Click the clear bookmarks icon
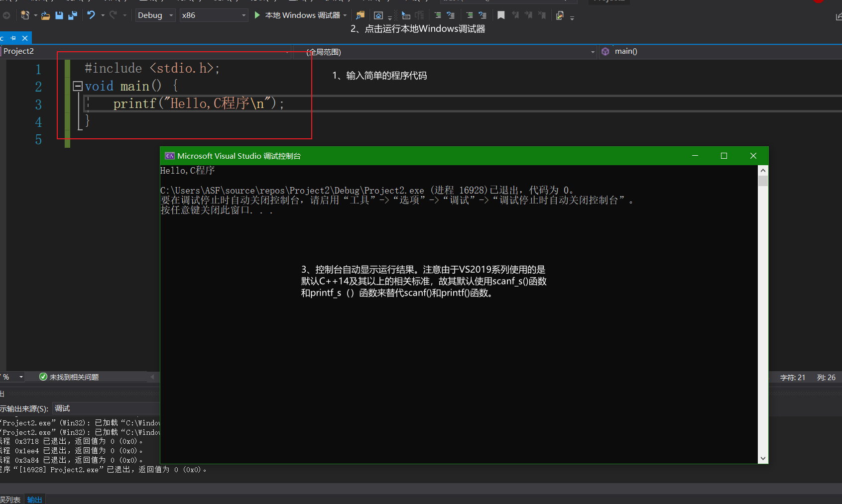Screen dimensions: 842x504 coord(542,15)
